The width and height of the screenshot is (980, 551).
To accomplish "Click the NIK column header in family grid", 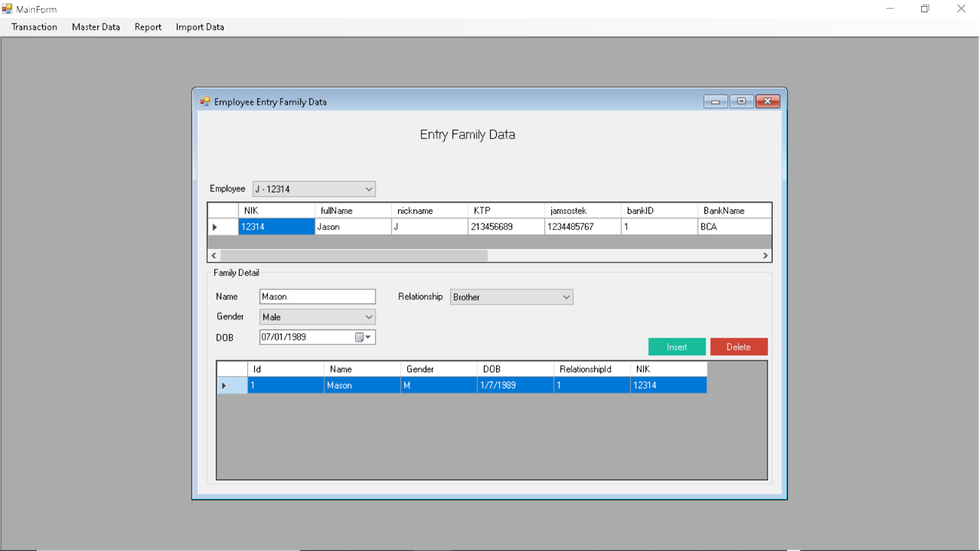I will click(668, 369).
